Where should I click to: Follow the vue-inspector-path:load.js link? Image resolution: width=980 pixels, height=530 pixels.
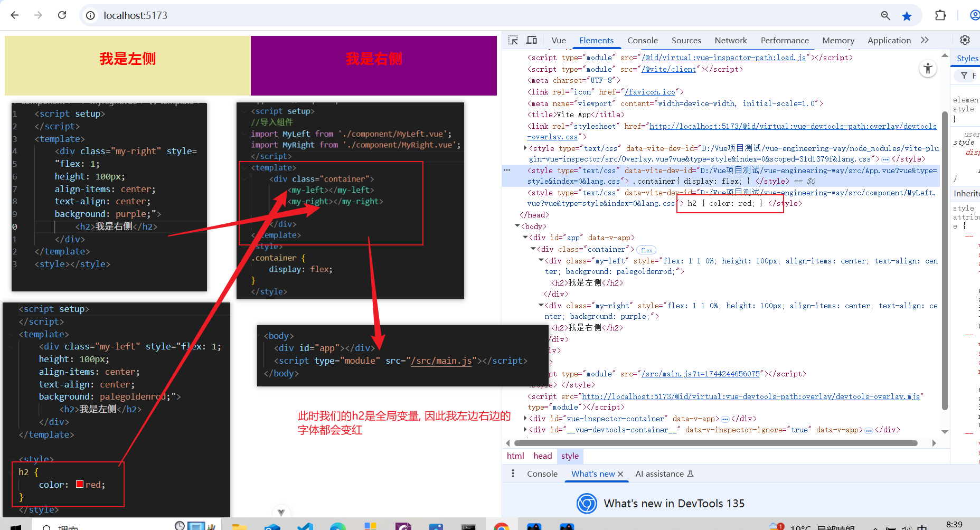pos(723,58)
